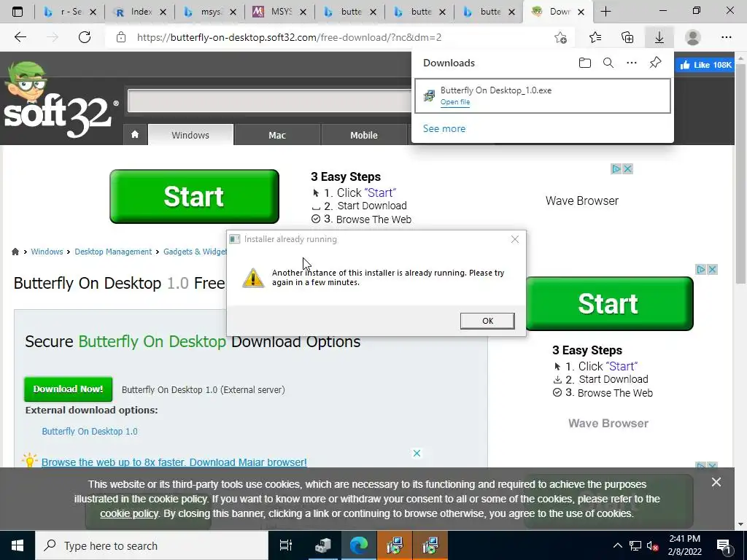Open Butterfly On Desktop 1.0 external link
The width and height of the screenshot is (747, 560).
click(90, 431)
